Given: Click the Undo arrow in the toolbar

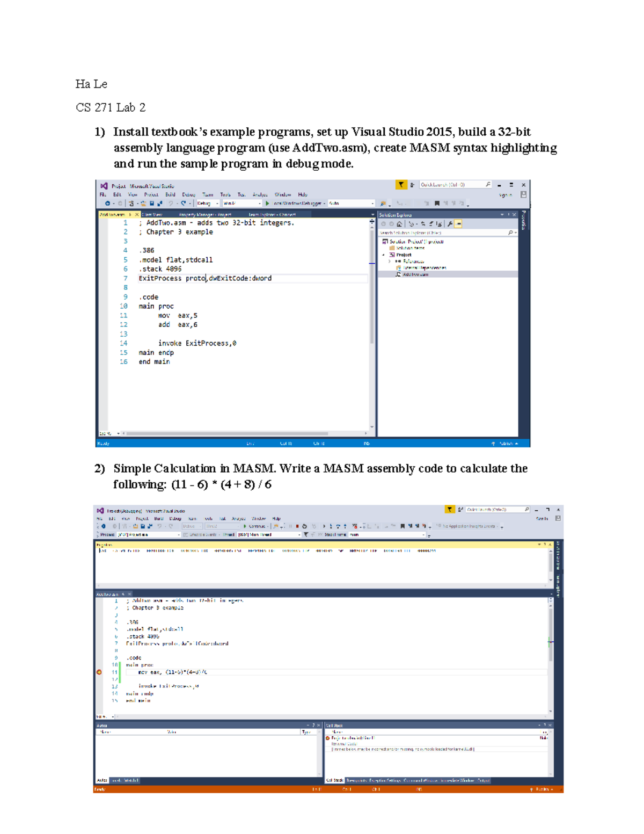Looking at the screenshot, I should coord(171,202).
